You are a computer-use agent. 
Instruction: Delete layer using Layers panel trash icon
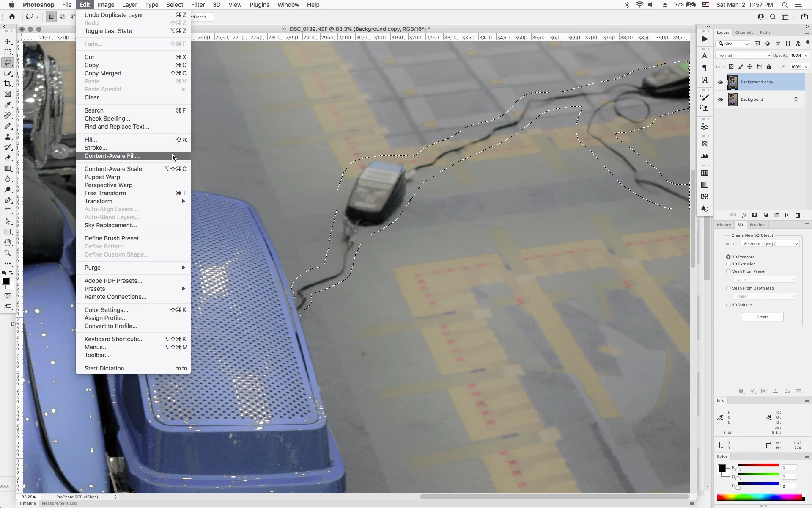(798, 215)
